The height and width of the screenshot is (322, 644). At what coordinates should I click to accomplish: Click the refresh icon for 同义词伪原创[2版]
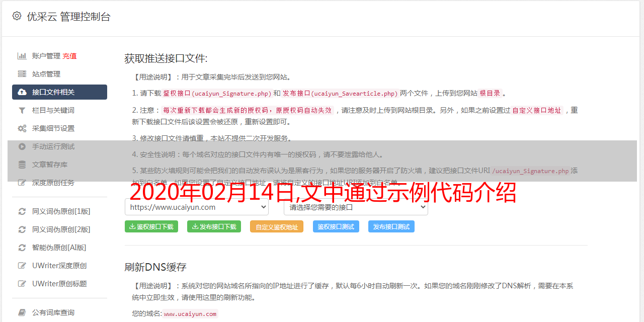(22, 229)
